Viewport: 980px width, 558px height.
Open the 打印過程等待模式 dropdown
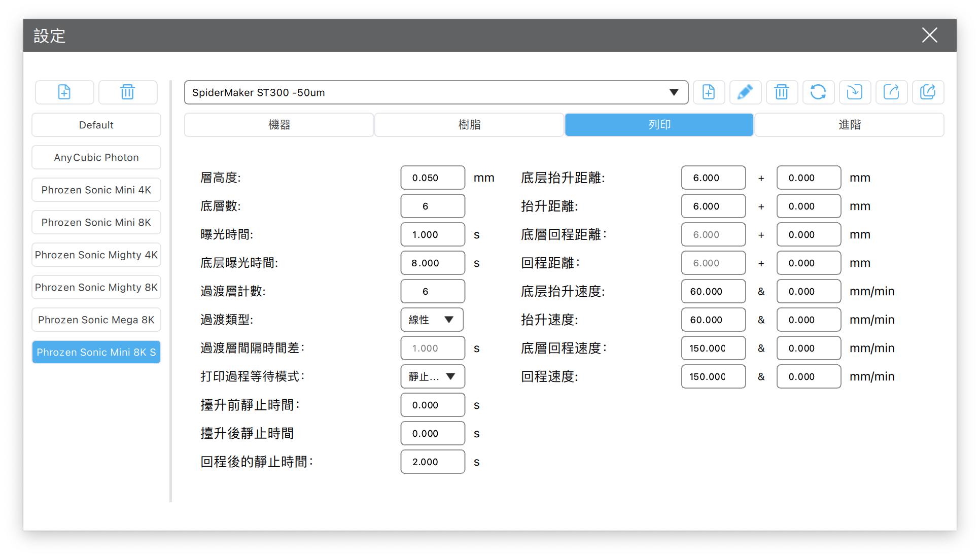pyautogui.click(x=432, y=376)
